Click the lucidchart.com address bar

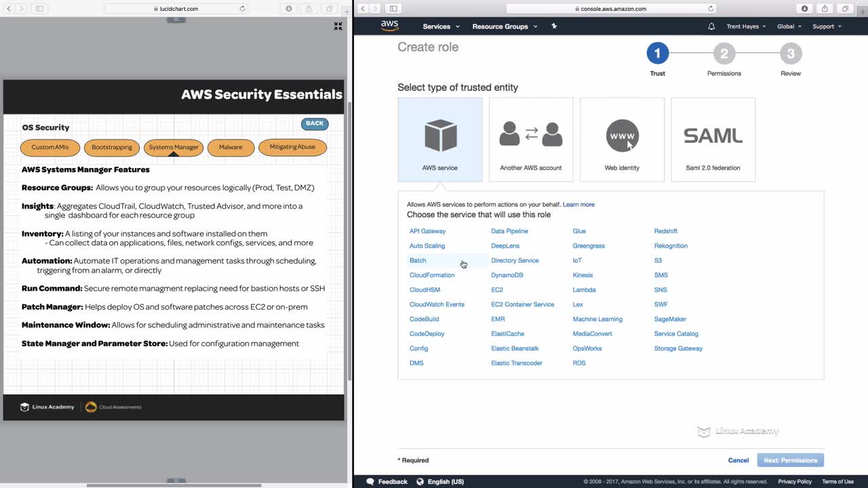176,9
